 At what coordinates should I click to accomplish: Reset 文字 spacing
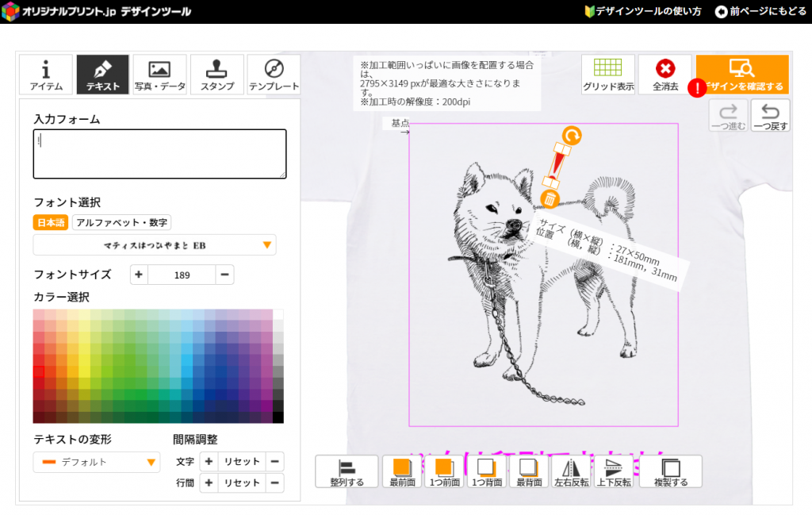click(x=242, y=461)
